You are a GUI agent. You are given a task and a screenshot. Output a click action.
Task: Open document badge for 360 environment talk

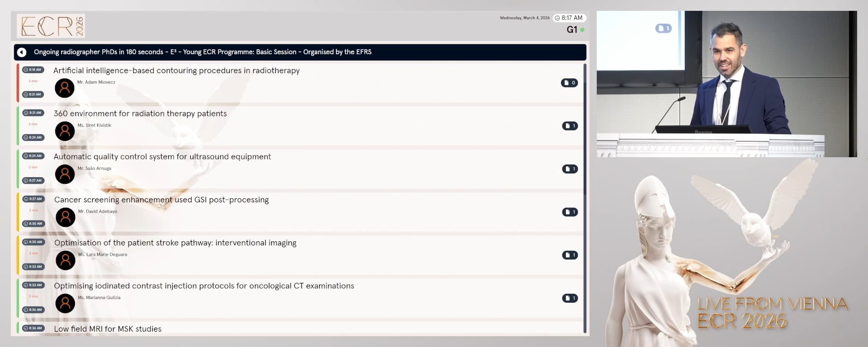pos(570,126)
